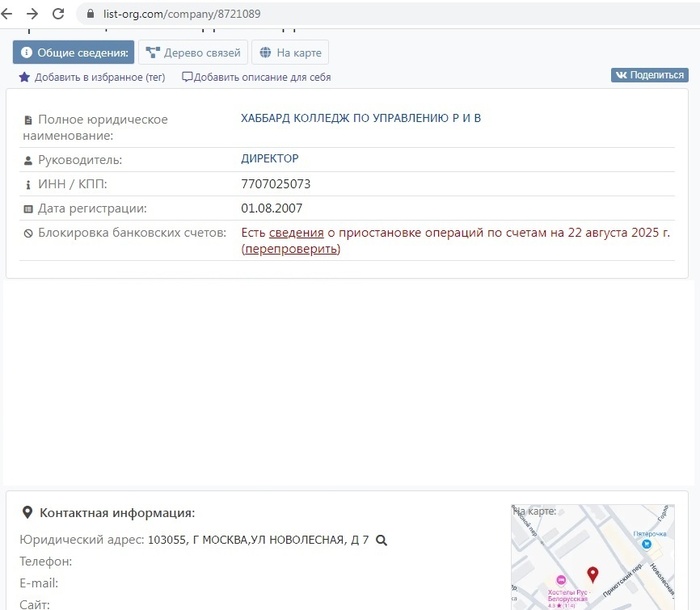This screenshot has width=700, height=610.
Task: Click the Хостелы Рус hotel marker on map
Action: click(x=561, y=580)
